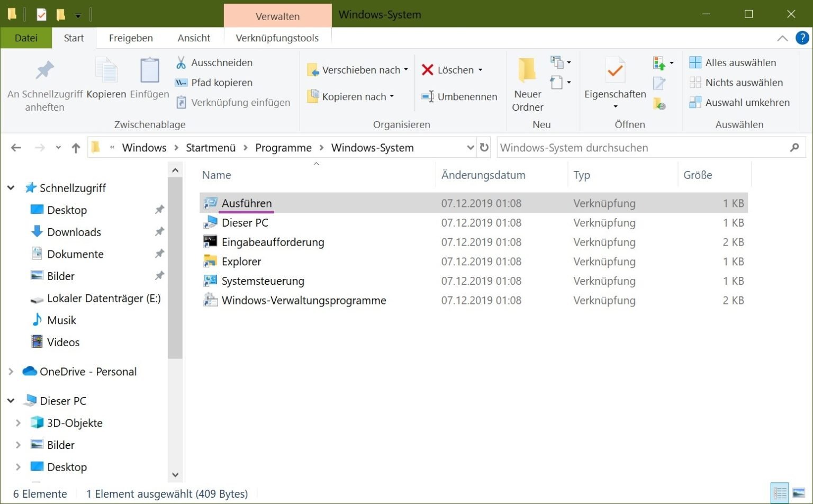Open the address bar history dropdown
This screenshot has height=504, width=813.
point(470,148)
